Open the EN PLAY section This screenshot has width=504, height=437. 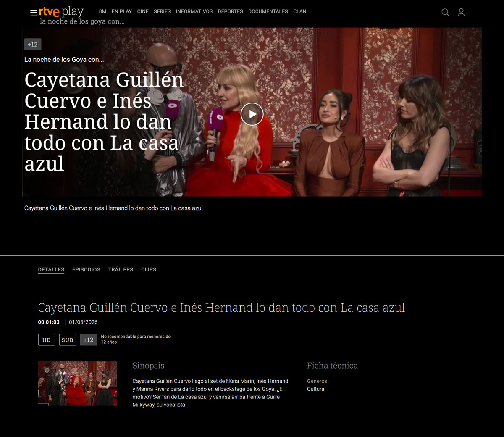(x=122, y=11)
